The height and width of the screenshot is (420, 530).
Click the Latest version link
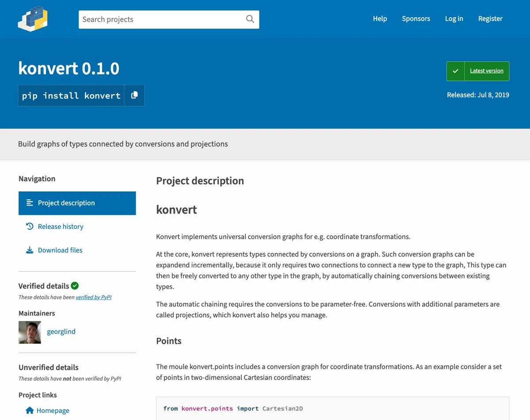[x=487, y=71]
